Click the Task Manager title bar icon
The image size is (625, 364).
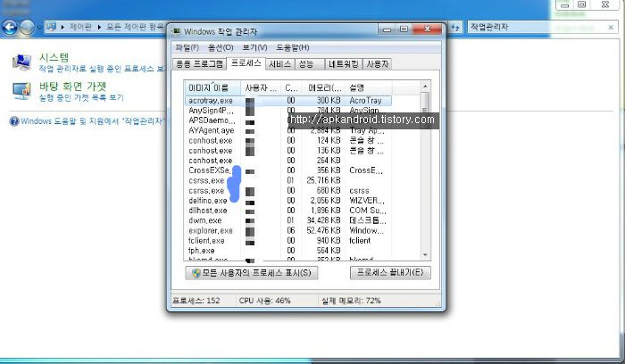[x=176, y=31]
